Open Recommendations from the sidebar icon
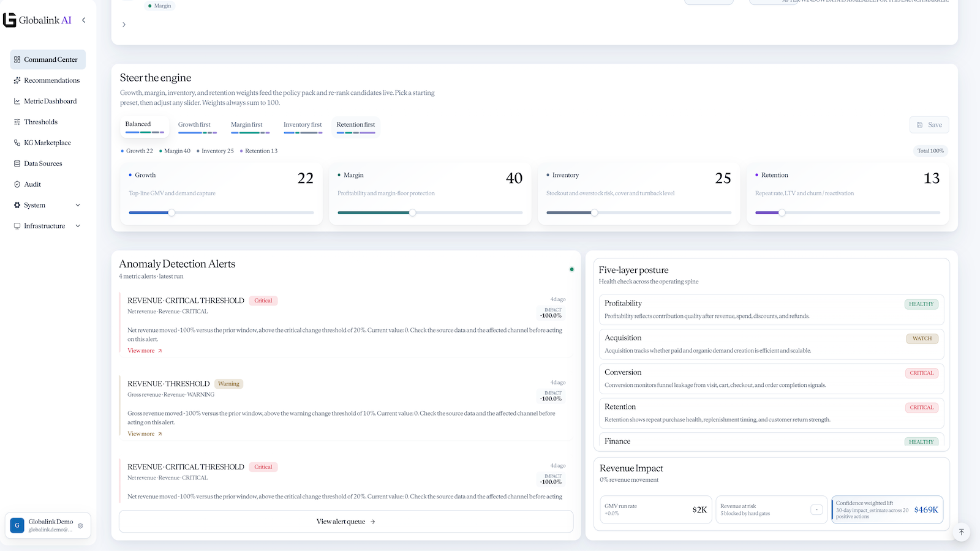This screenshot has width=980, height=551. click(x=17, y=80)
